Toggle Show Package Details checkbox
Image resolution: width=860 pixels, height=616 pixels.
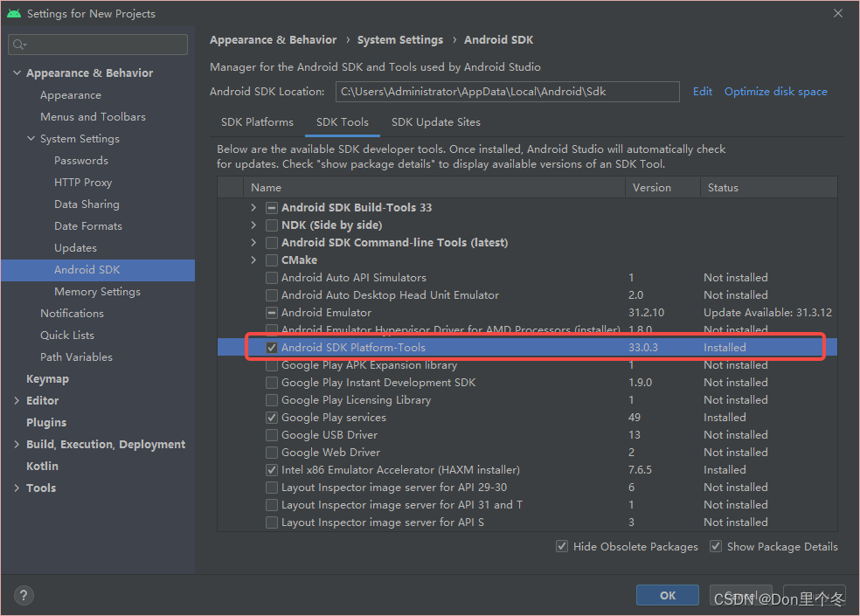[716, 546]
